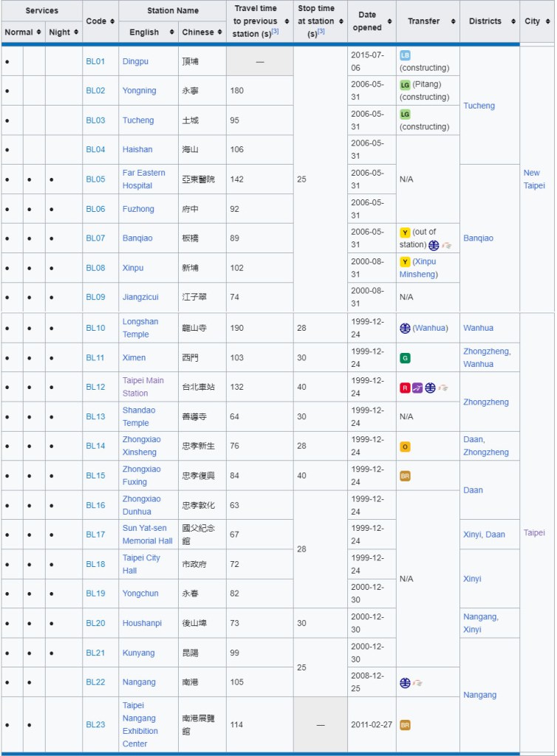Sort by the Night services column
The image size is (557, 756).
(x=75, y=32)
